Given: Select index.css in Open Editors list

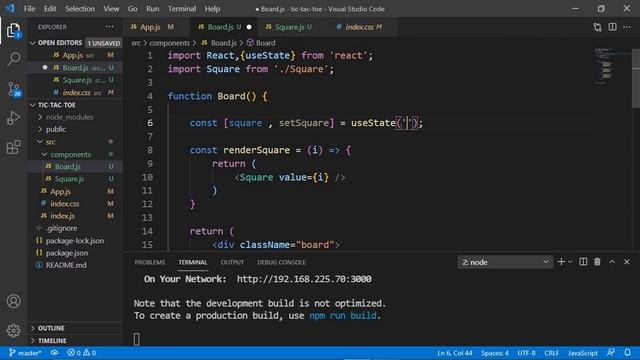Looking at the screenshot, I should (x=76, y=93).
